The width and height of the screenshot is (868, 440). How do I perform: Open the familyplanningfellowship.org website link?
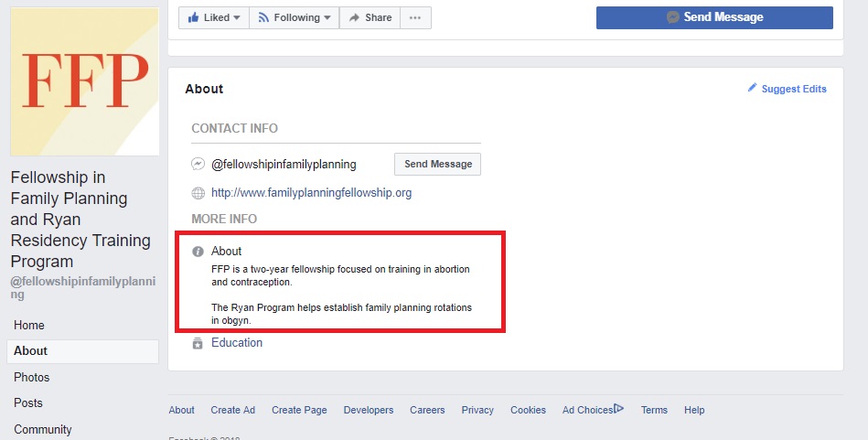(311, 193)
